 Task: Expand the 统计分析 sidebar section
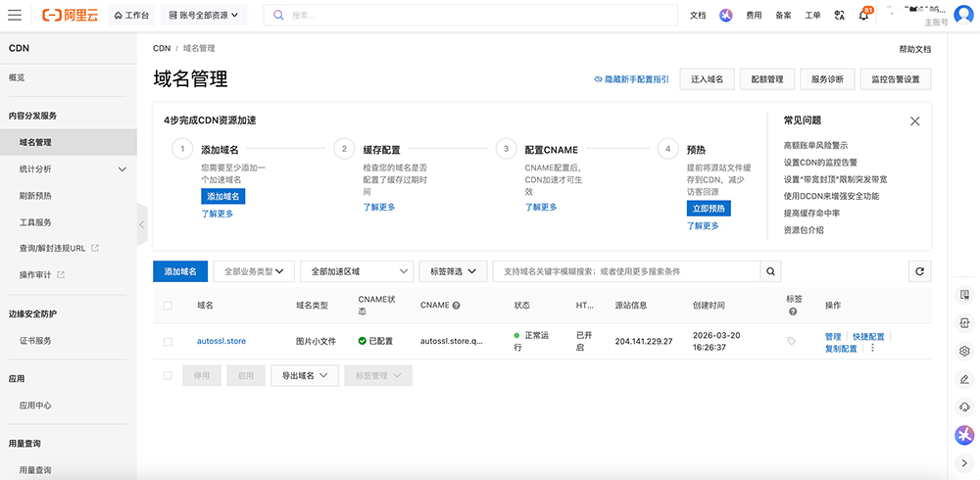[122, 169]
